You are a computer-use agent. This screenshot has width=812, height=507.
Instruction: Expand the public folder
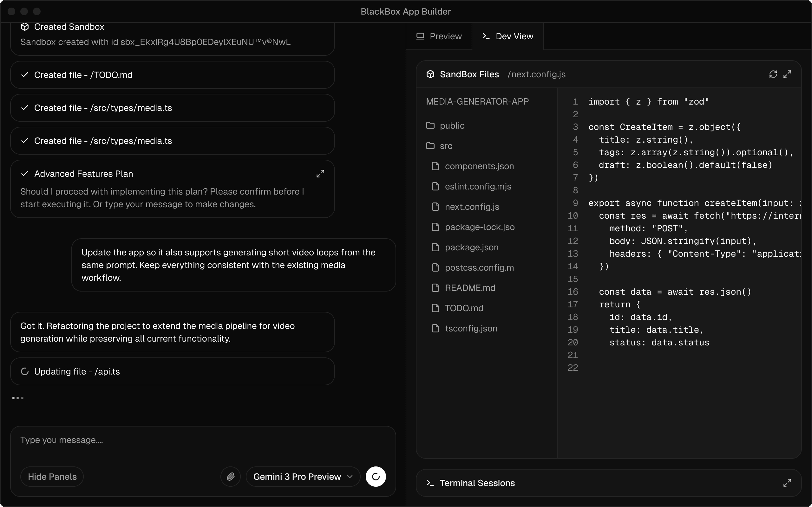452,126
